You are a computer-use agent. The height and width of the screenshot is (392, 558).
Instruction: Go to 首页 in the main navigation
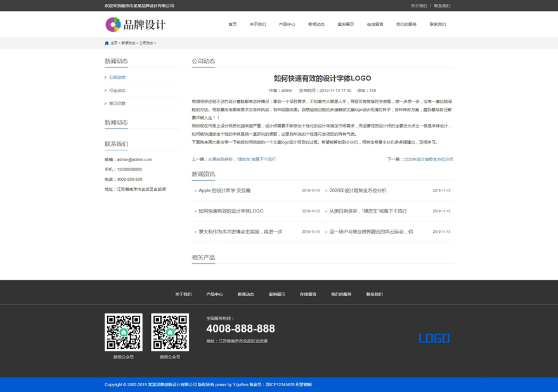click(x=232, y=25)
